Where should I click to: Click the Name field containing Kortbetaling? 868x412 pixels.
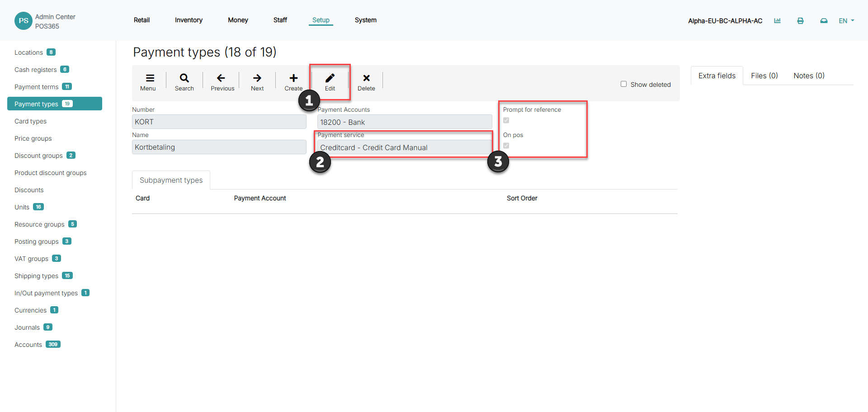(219, 147)
